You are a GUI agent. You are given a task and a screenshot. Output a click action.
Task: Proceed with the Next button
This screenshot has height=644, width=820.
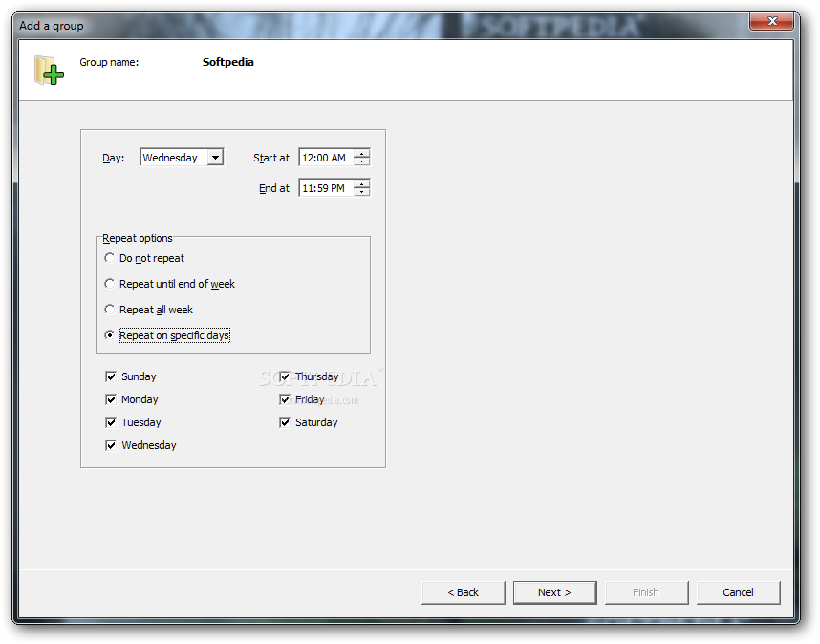tap(555, 592)
